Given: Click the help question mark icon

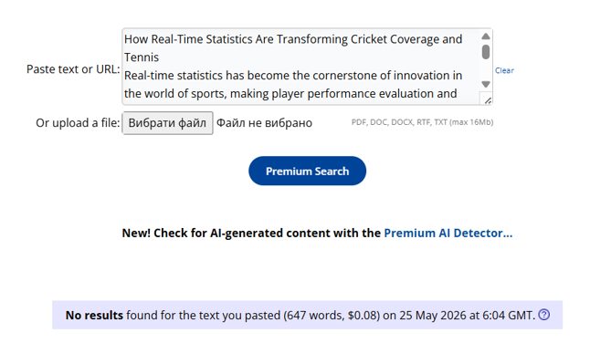Looking at the screenshot, I should click(x=543, y=315).
